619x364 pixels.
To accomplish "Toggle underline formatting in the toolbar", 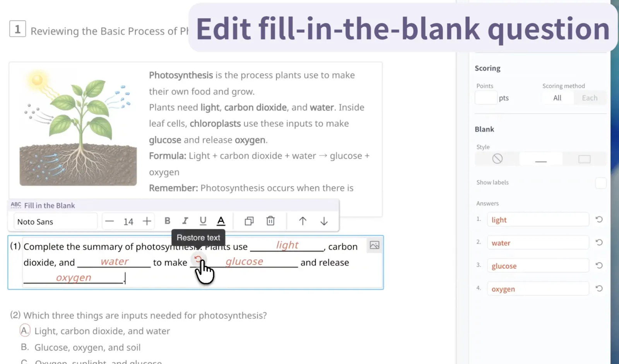I will (x=203, y=221).
